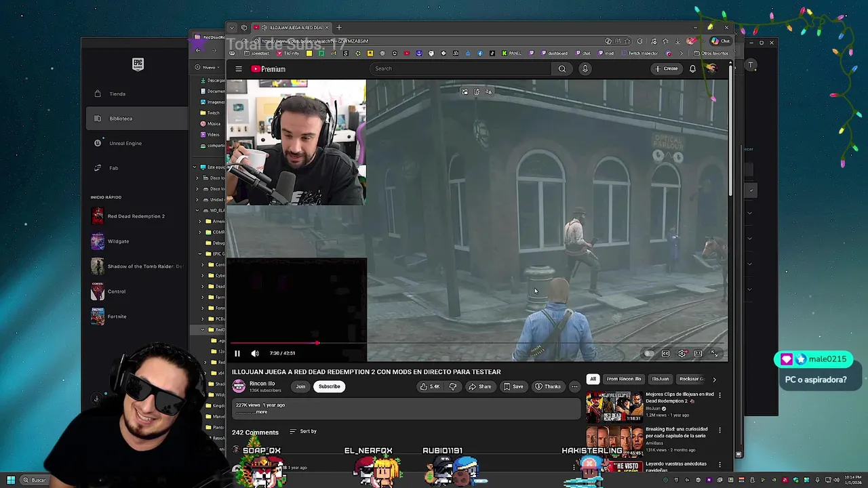Open Unreal Engine in Epic Games Launcher
Viewport: 868px width, 488px height.
tap(125, 144)
